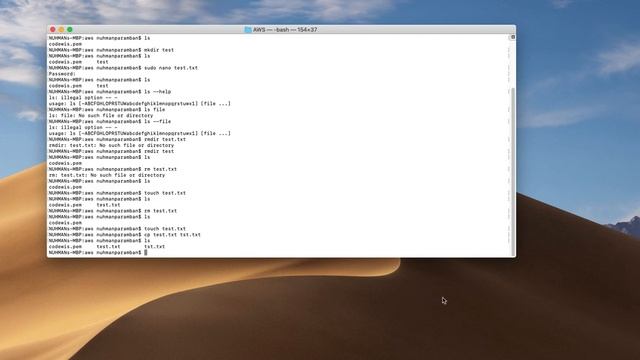Click the 'ls file' command text
Viewport: 640px width, 360px height.
pos(155,109)
